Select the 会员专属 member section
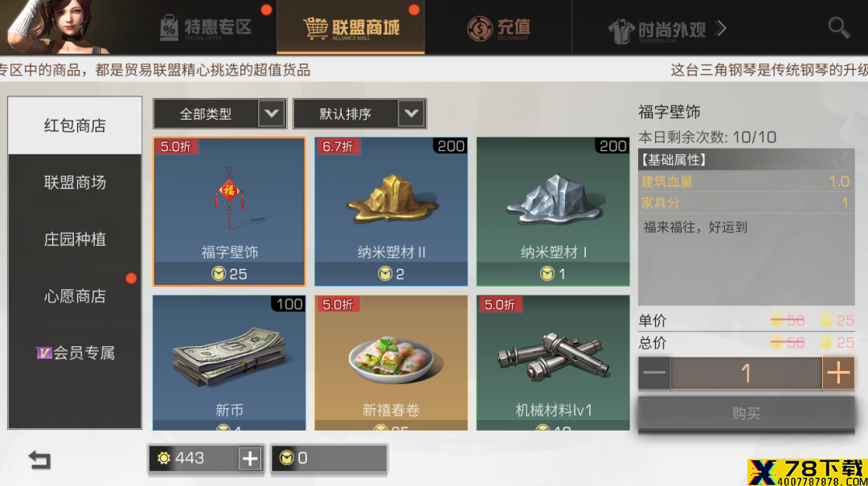 click(x=75, y=353)
